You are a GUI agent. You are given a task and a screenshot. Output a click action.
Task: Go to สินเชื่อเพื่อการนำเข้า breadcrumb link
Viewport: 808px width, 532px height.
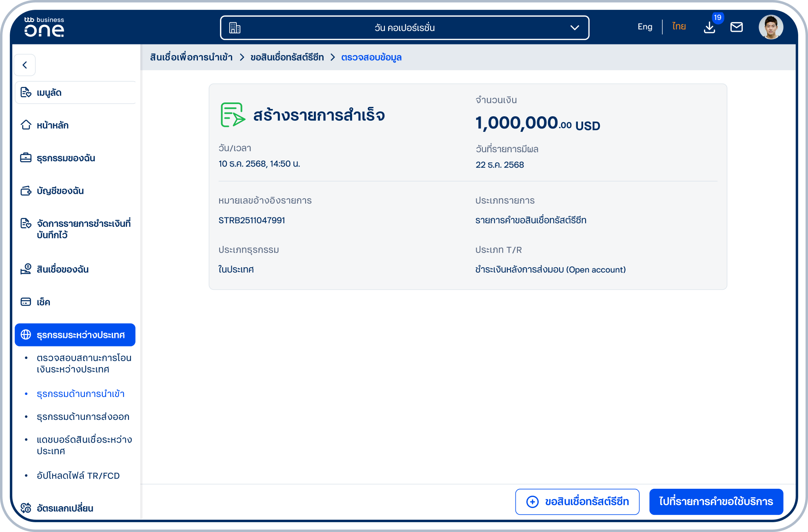tap(191, 57)
